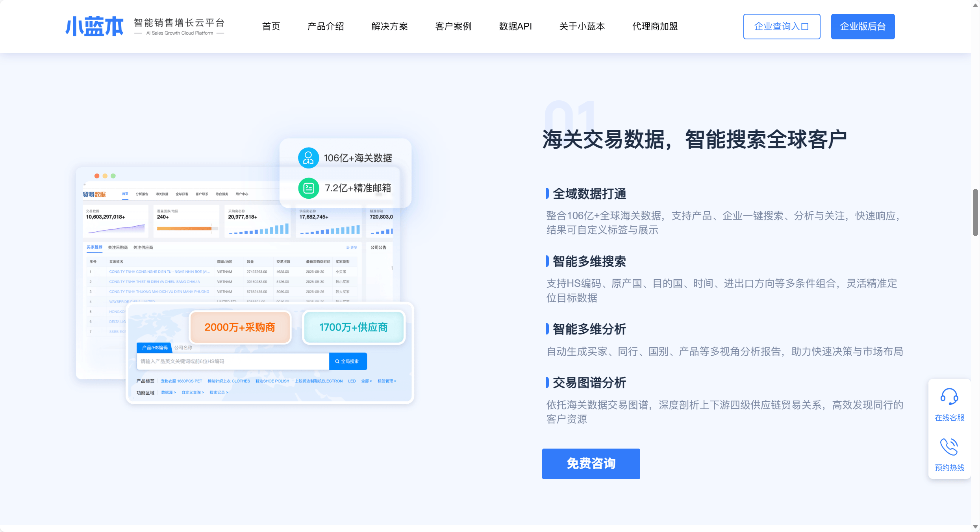Viewport: 980px width, 532px height.
Task: Click the 企业版后台 button
Action: (863, 26)
